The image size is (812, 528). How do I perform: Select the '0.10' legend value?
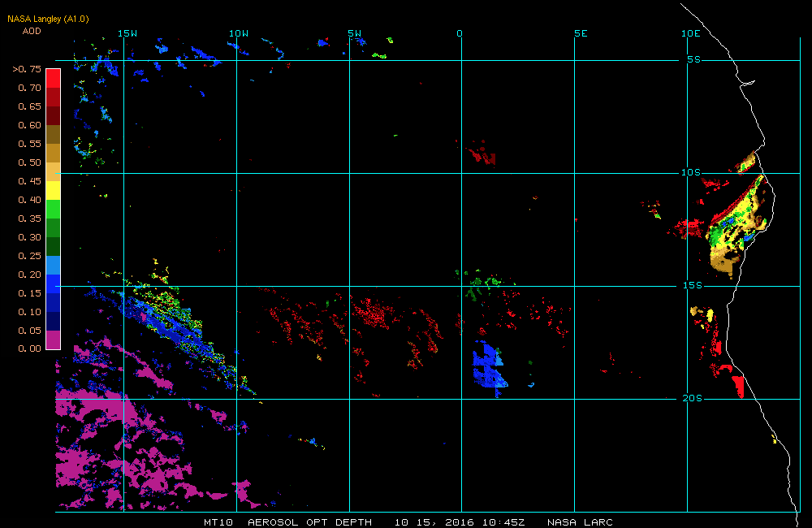[x=29, y=312]
